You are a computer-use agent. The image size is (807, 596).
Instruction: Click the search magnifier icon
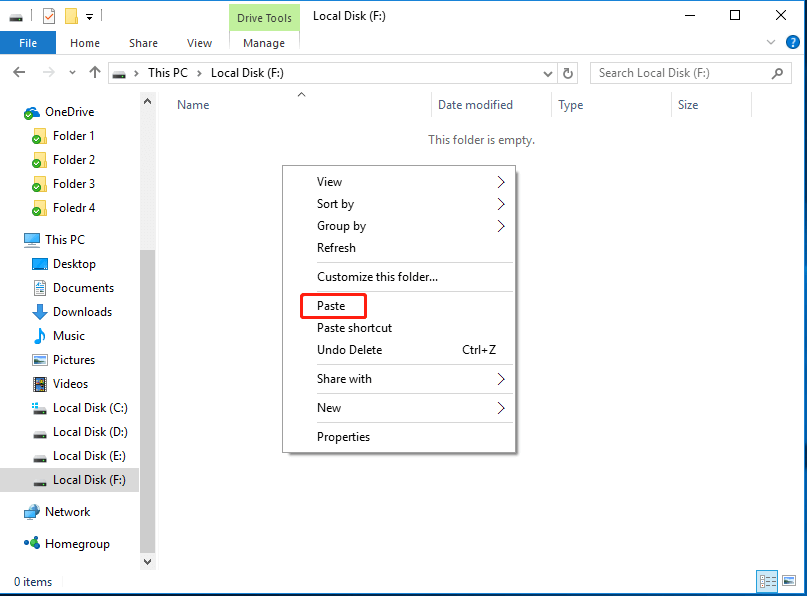777,73
